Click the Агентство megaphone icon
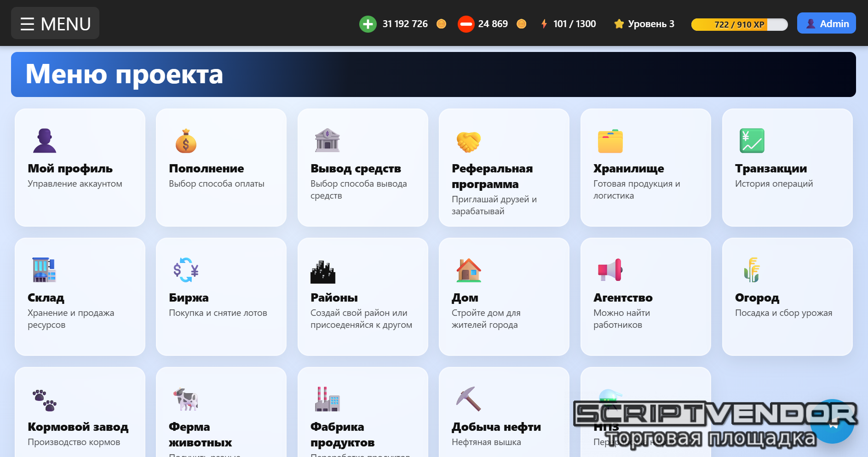 click(x=610, y=270)
